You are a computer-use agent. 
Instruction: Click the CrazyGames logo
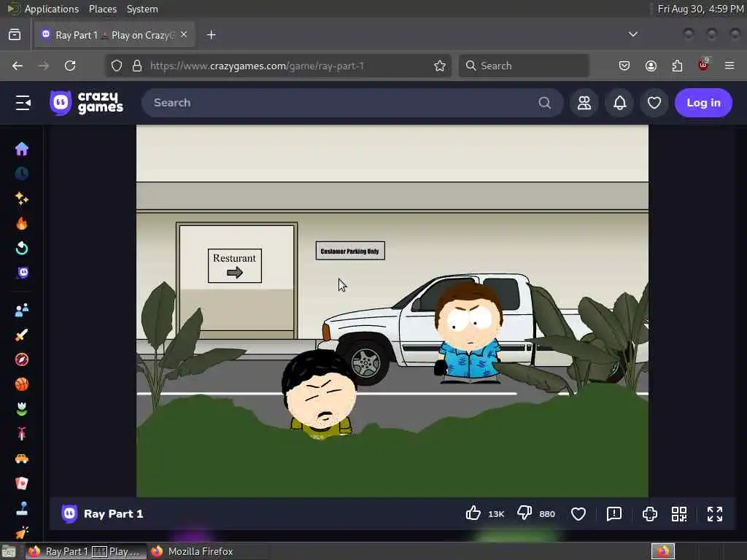pos(87,103)
